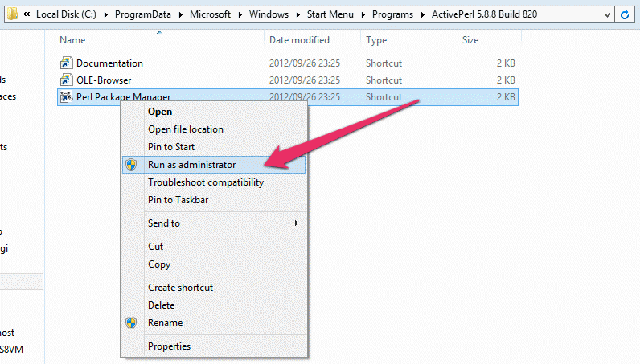Click Create shortcut in context menu
Screen dimensions: 640x364
point(180,288)
